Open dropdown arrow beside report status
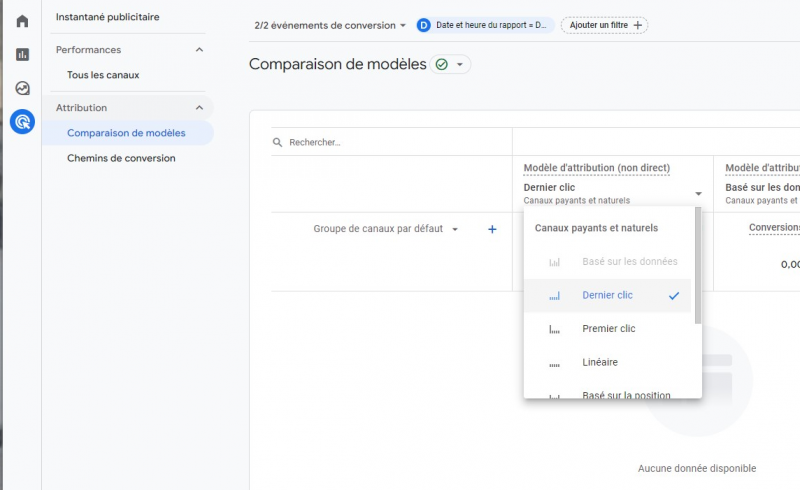The height and width of the screenshot is (490, 800). (x=460, y=64)
